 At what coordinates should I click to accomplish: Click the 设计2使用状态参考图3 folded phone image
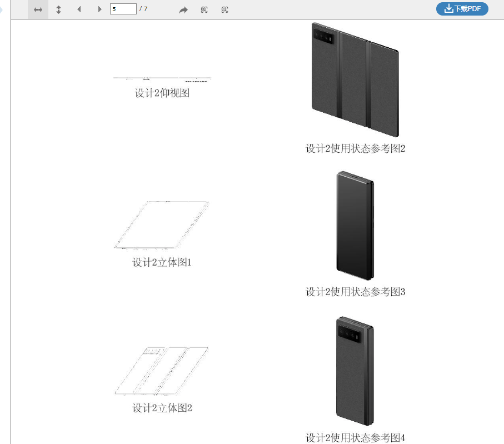pyautogui.click(x=355, y=226)
